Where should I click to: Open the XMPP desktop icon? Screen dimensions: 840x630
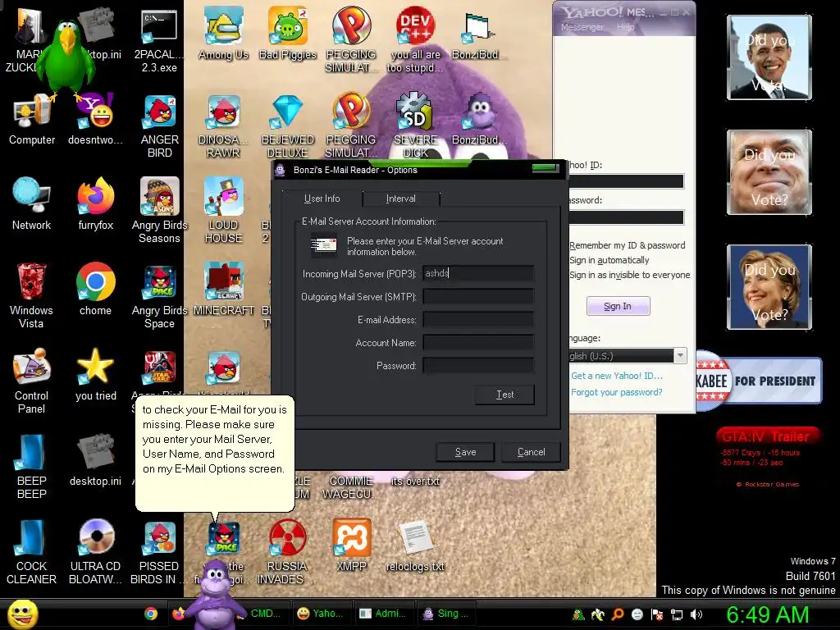click(x=351, y=545)
